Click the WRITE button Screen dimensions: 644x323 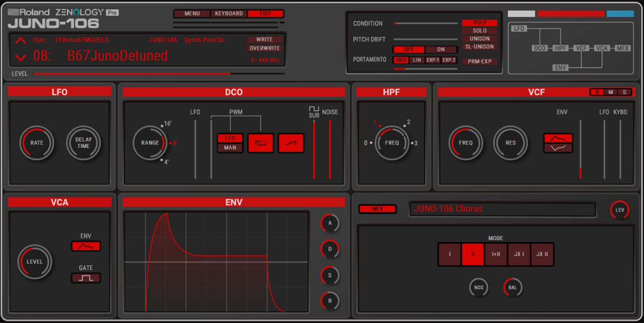point(265,39)
